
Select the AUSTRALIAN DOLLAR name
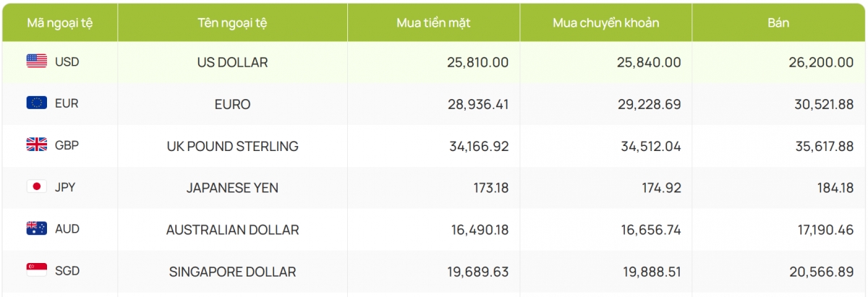[x=232, y=230]
